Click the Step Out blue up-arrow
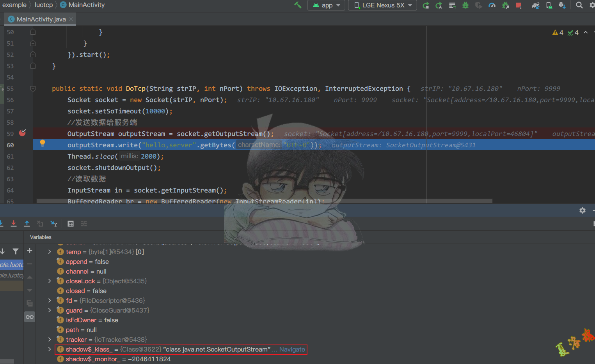Screen dimensions: 595x364 [27, 223]
